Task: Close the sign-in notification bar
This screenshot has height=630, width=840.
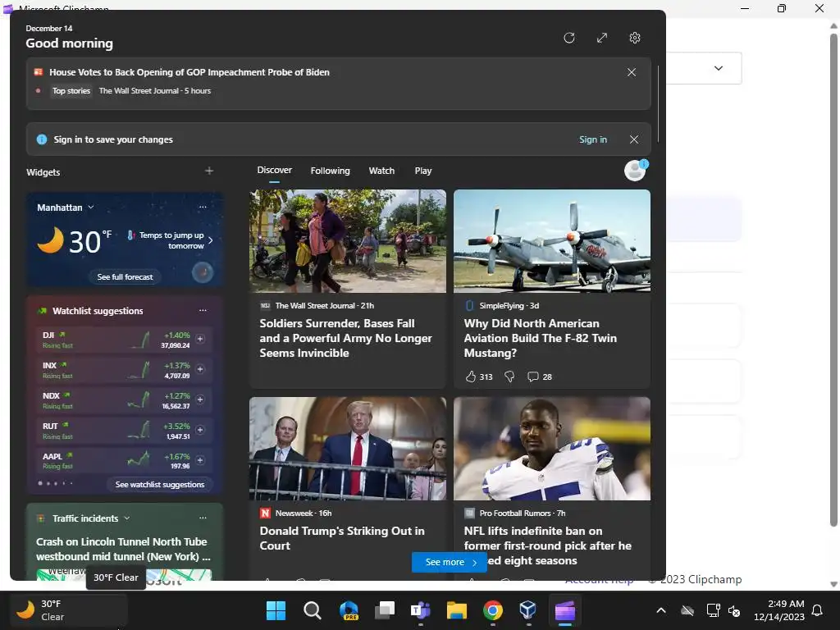Action: tap(634, 139)
